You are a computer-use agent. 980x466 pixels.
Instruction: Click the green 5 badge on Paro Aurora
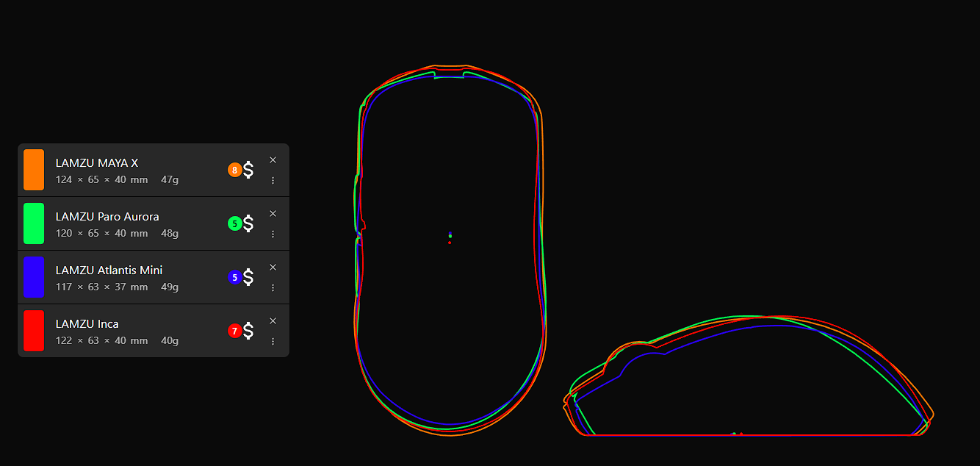click(235, 224)
